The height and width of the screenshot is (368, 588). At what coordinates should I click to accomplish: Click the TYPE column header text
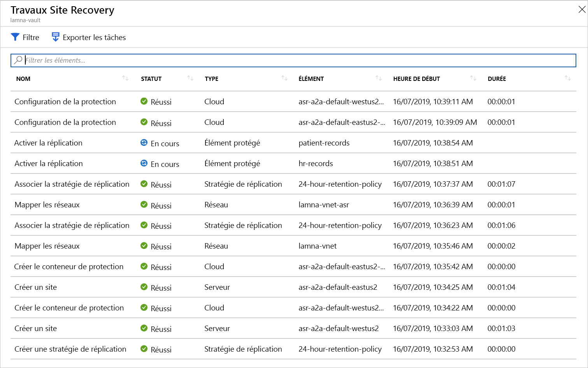[x=212, y=79]
